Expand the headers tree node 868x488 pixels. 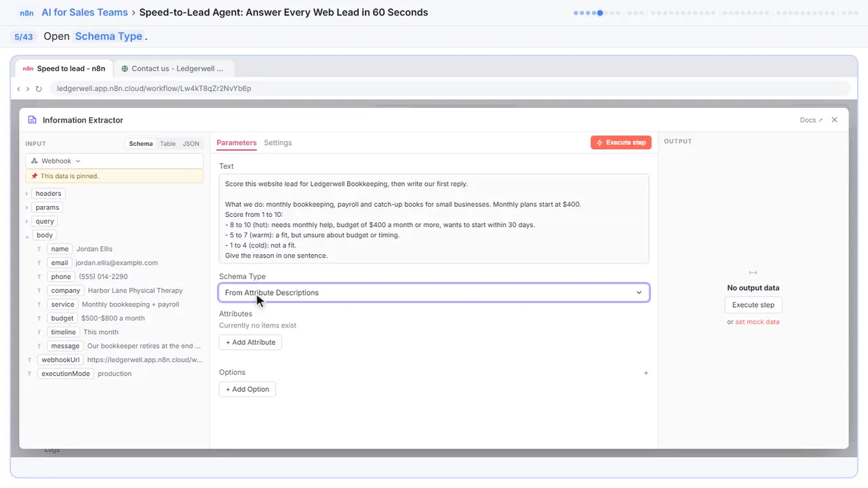click(x=27, y=194)
